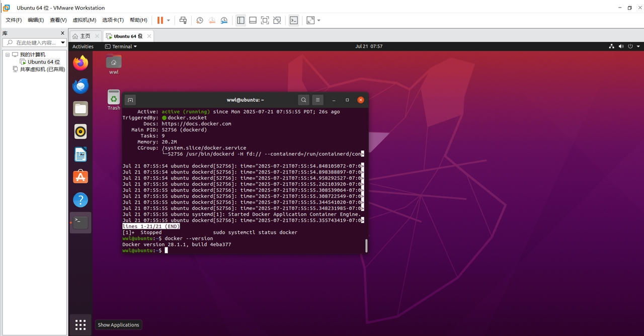
Task: Open the Firefox icon in the Ubuntu dock
Action: pyautogui.click(x=80, y=63)
